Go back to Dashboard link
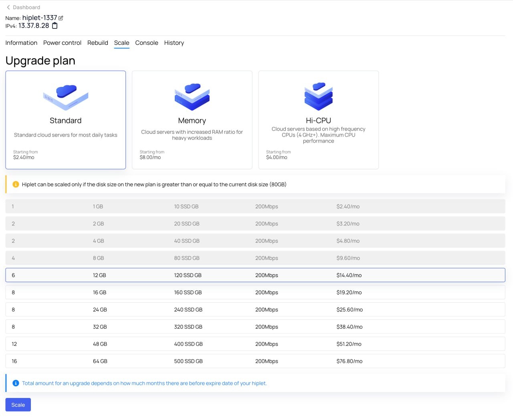Image resolution: width=513 pixels, height=420 pixels. coord(26,7)
